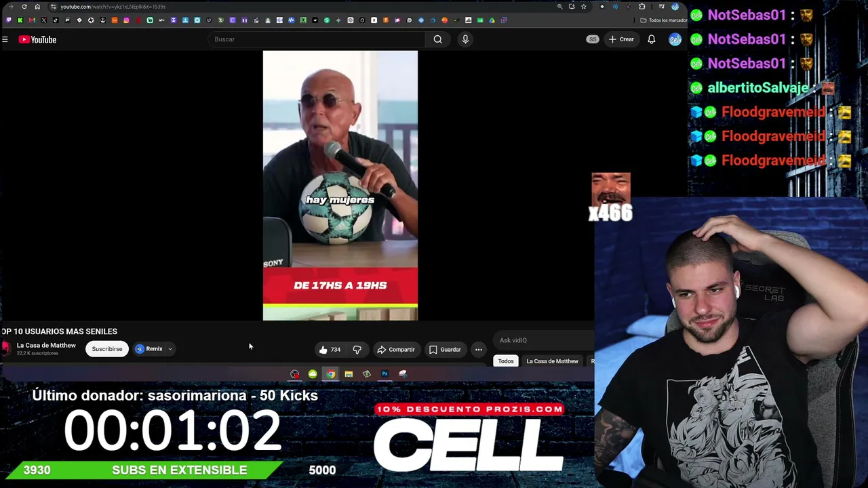This screenshot has width=868, height=488.
Task: Open the TikTok bookmark
Action: coord(56,20)
